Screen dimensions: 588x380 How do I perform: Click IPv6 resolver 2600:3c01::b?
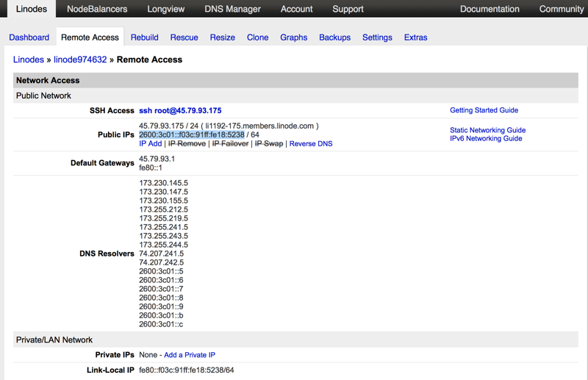161,315
